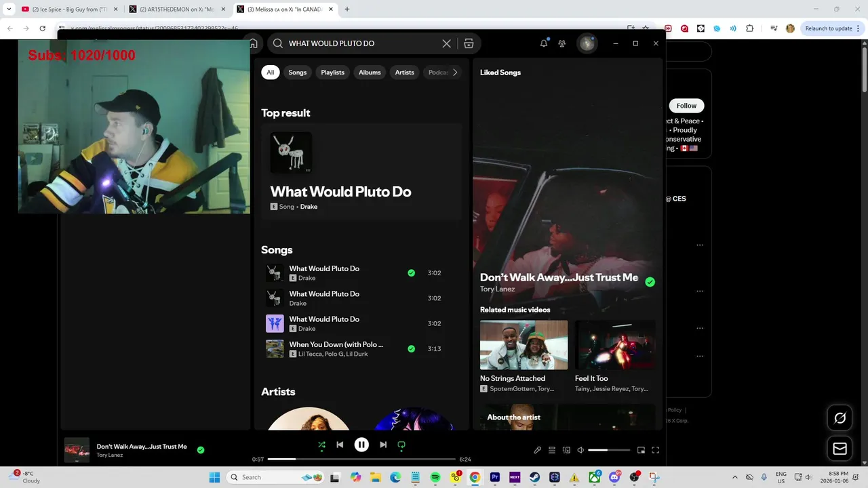Click the taskbar Search box
Viewport: 868px width, 488px height.
pyautogui.click(x=274, y=477)
